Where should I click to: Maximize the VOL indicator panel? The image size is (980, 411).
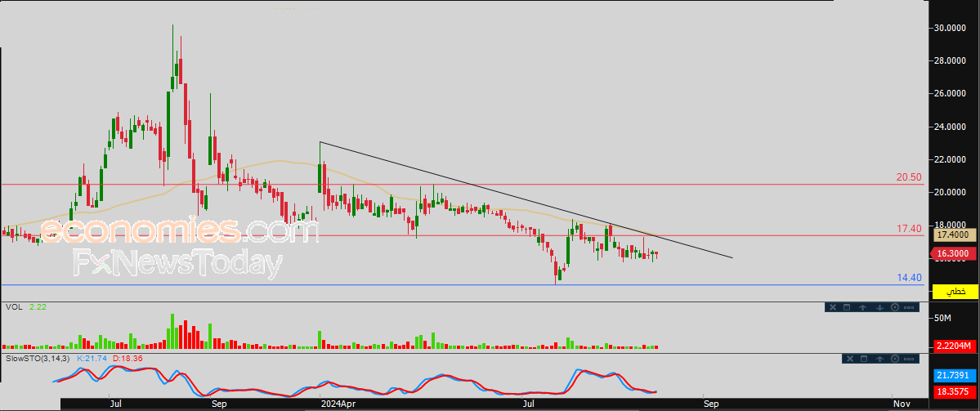pyautogui.click(x=847, y=307)
